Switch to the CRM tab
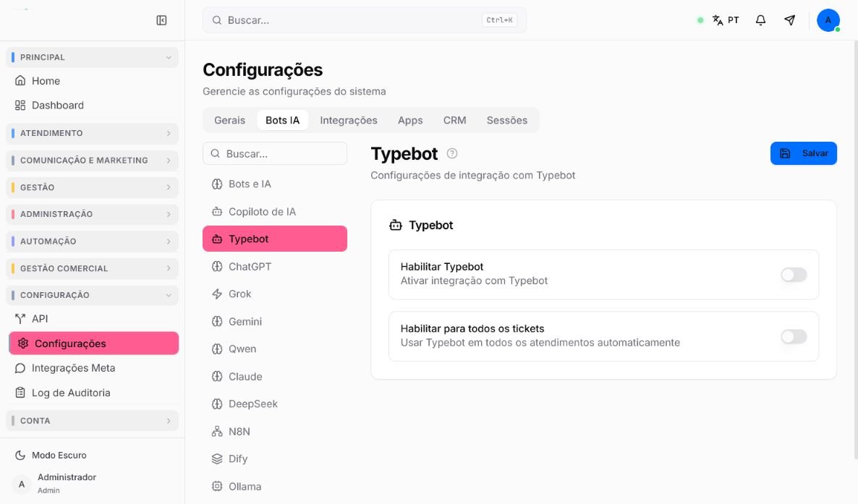Screen dimensions: 858x504 click(x=455, y=120)
